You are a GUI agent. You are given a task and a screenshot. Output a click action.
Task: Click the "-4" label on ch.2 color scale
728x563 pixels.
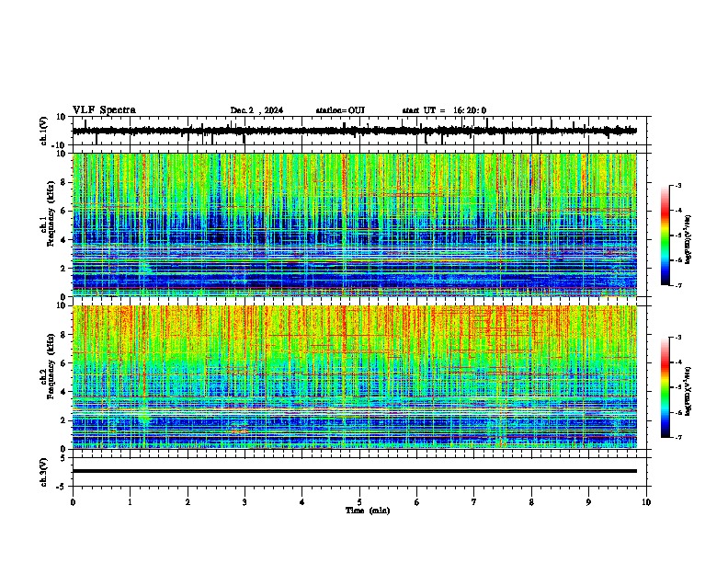[x=678, y=362]
